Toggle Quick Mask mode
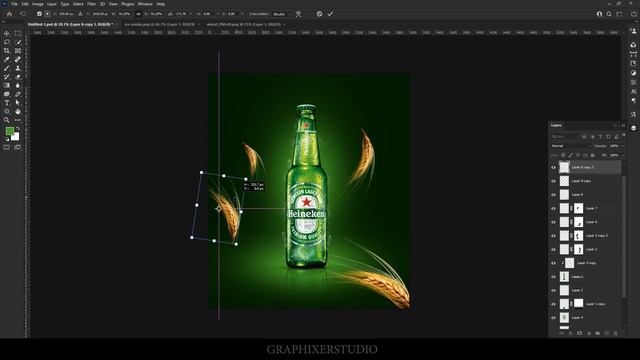The image size is (640, 360). coord(7,147)
